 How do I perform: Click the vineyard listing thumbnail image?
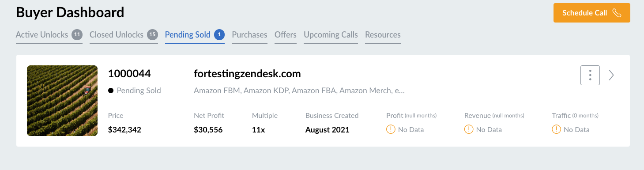click(x=62, y=101)
